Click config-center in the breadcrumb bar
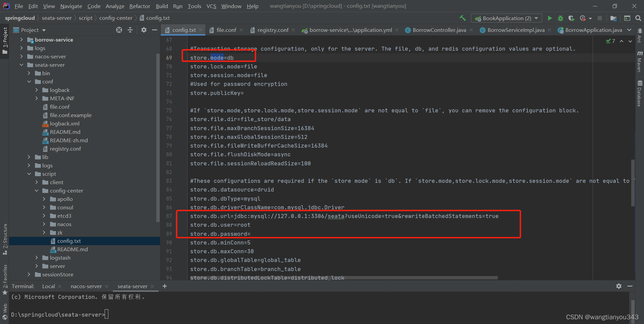The image size is (644, 324). [116, 18]
